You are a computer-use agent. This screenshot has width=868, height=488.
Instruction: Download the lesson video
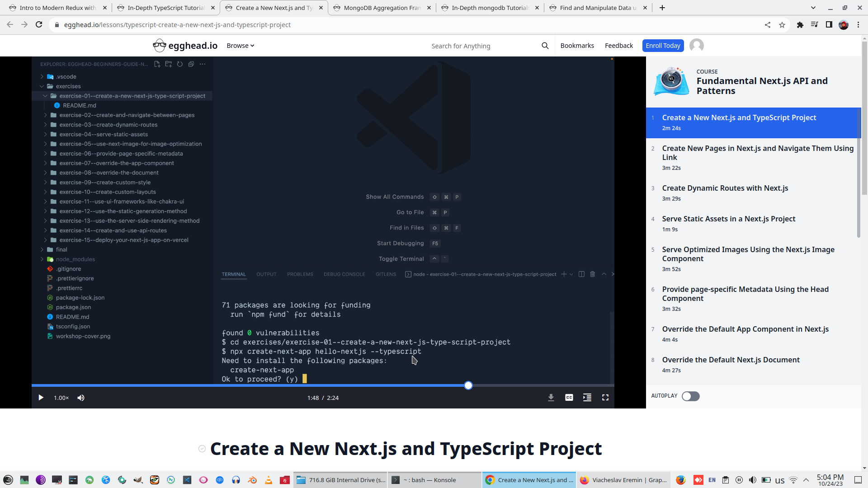click(x=551, y=398)
